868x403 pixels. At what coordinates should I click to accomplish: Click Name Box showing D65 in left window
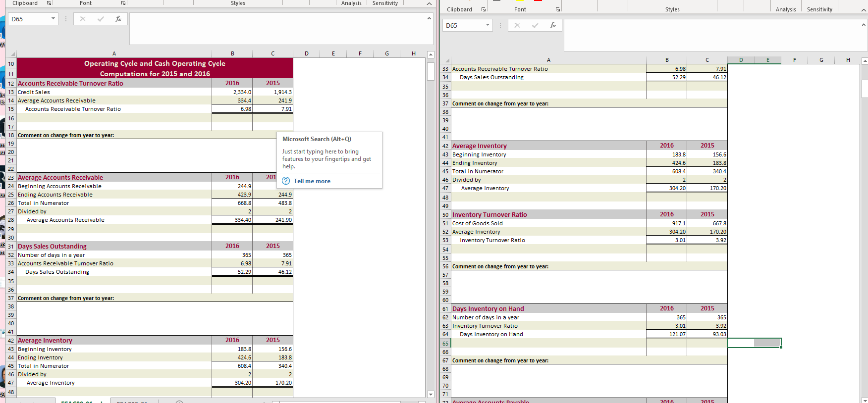(x=29, y=19)
